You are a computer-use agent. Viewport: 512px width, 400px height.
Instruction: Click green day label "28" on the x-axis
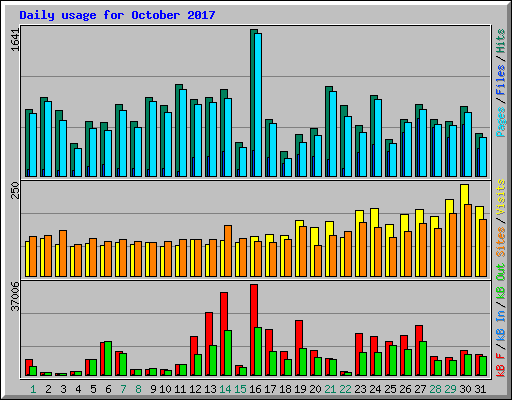coord(435,389)
